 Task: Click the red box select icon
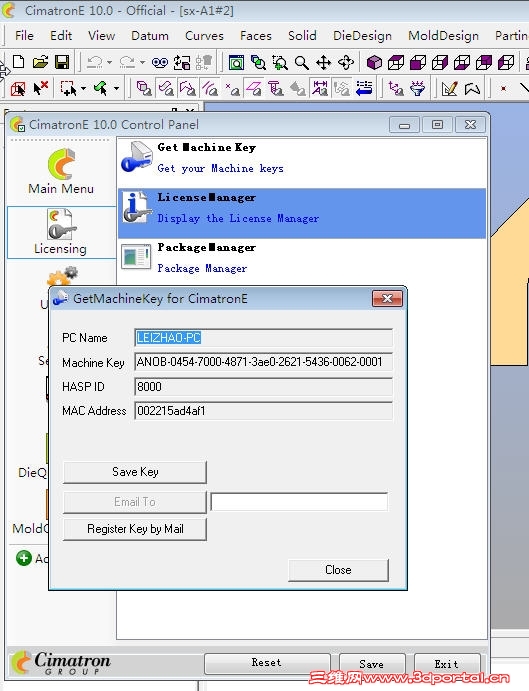[x=18, y=89]
